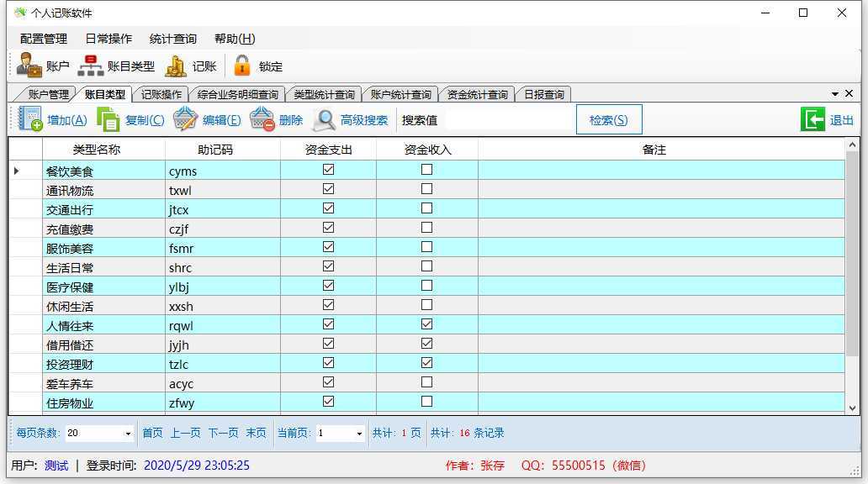Open 高级搜索 magnifier search
Screen dimensions: 868x484
[325, 119]
